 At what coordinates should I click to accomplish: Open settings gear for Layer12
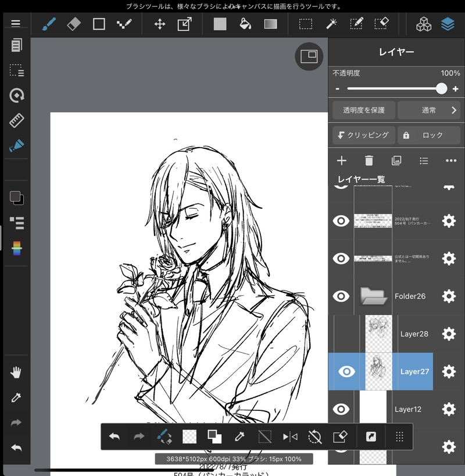point(449,409)
